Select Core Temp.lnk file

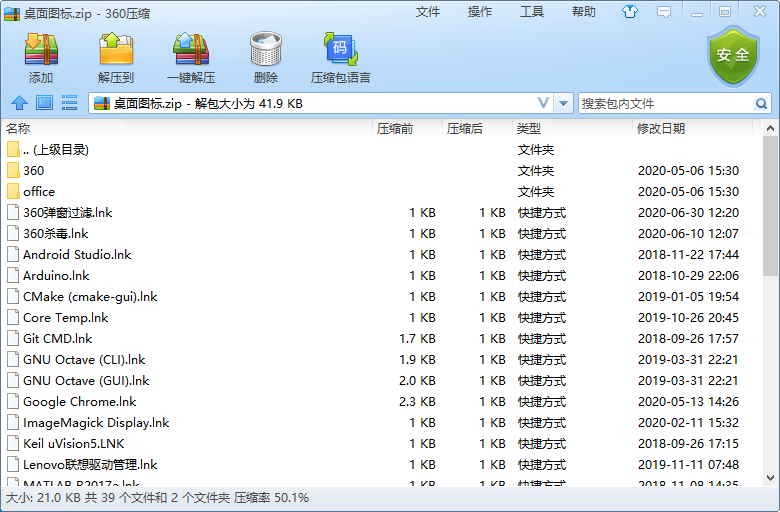point(66,317)
